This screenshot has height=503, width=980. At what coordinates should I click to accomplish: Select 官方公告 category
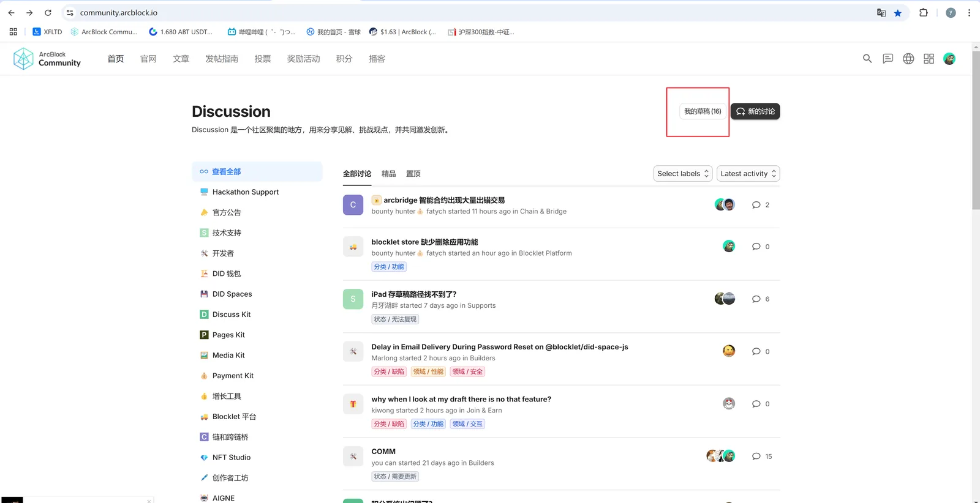(x=257, y=212)
